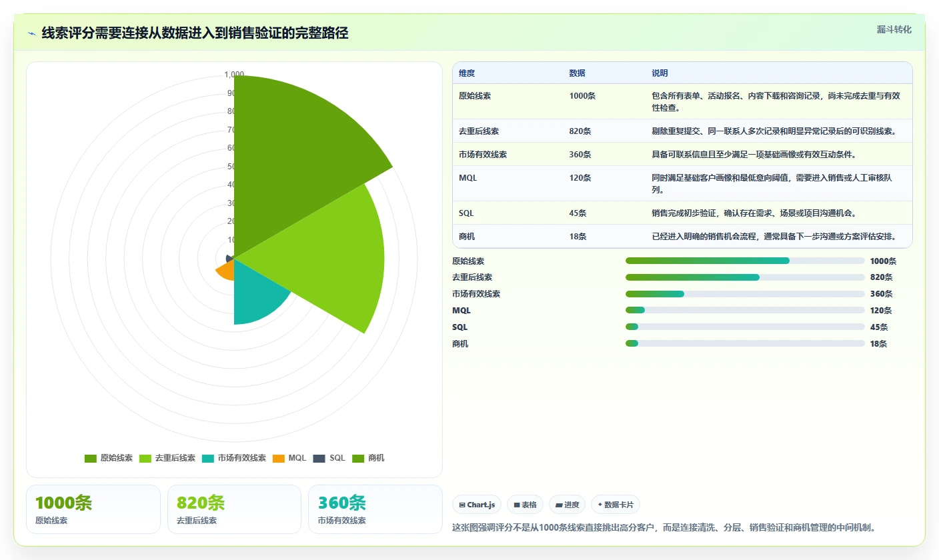Screen dimensions: 939x560
Task: Click the 1000条 value beside the progress bars
Action: [884, 261]
